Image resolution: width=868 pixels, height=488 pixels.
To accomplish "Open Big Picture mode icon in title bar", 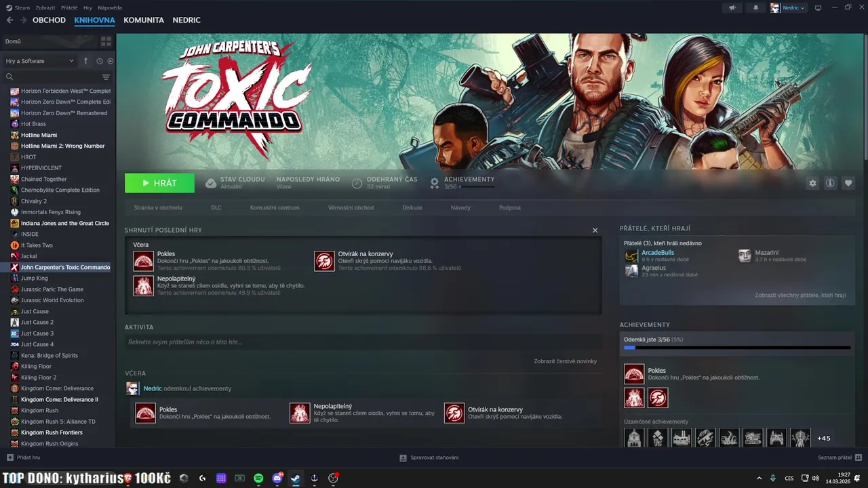I will click(x=818, y=8).
